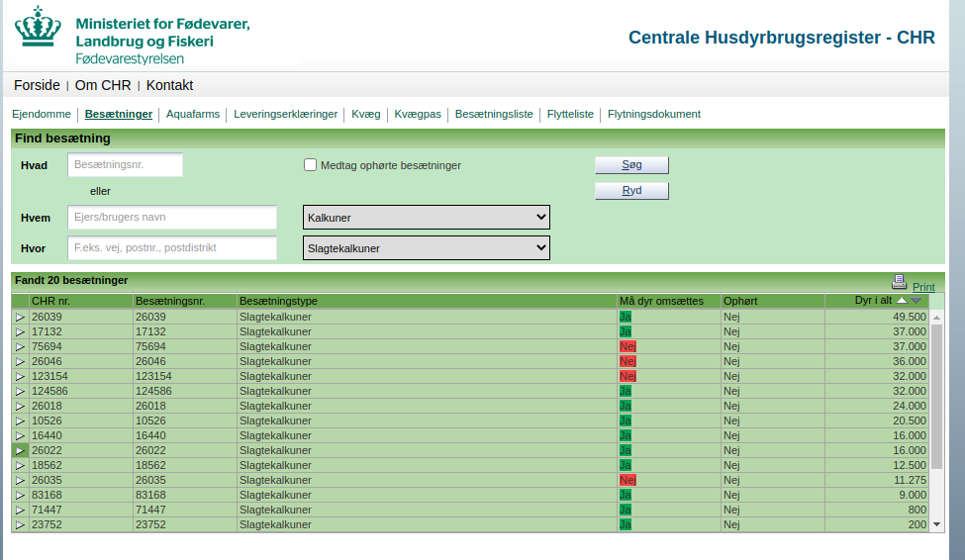Click the Print link

[923, 287]
